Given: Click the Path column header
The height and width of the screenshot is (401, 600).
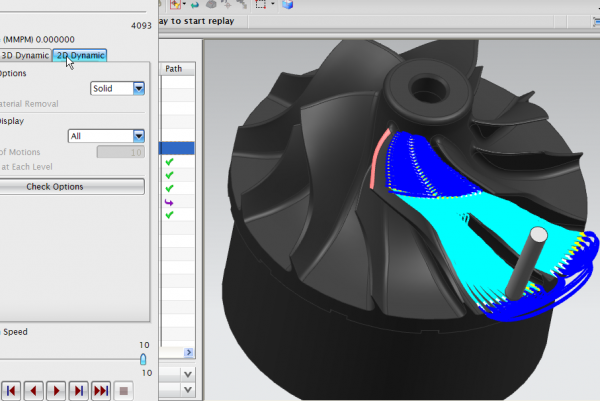Looking at the screenshot, I should tap(177, 69).
